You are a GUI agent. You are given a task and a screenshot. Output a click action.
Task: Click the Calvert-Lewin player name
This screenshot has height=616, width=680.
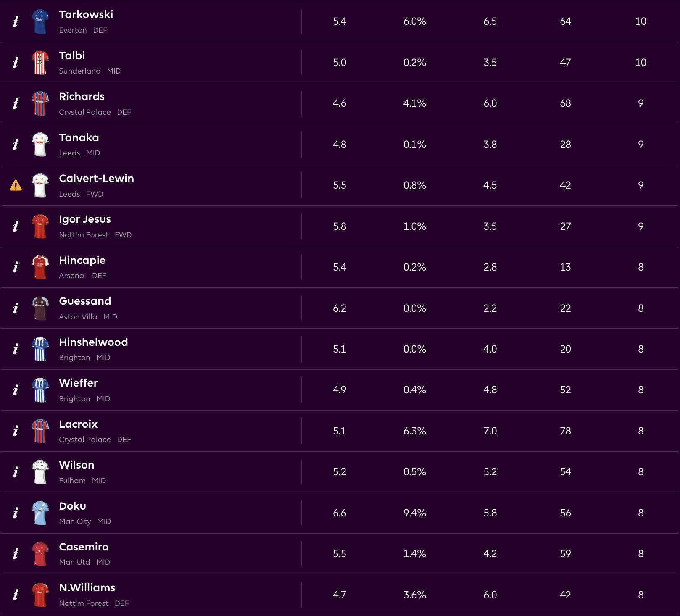pos(96,178)
